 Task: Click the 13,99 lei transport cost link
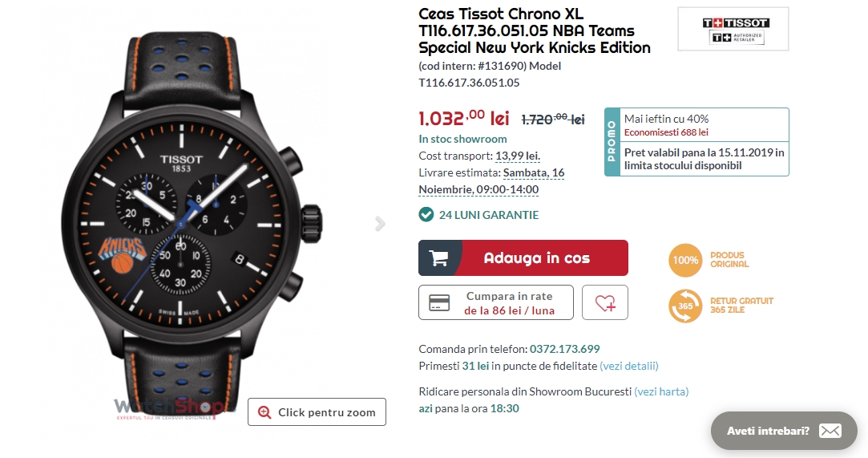[518, 156]
